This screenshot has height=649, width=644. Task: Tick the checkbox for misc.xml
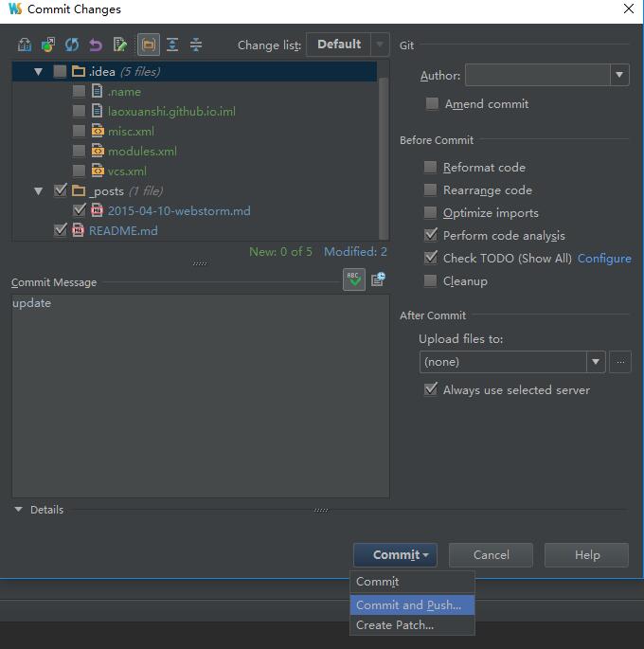[x=79, y=132]
